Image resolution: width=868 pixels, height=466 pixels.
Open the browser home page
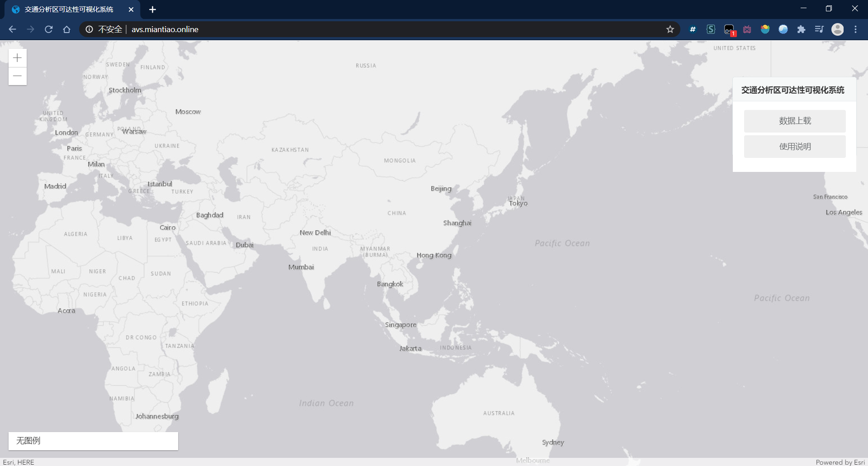point(66,29)
